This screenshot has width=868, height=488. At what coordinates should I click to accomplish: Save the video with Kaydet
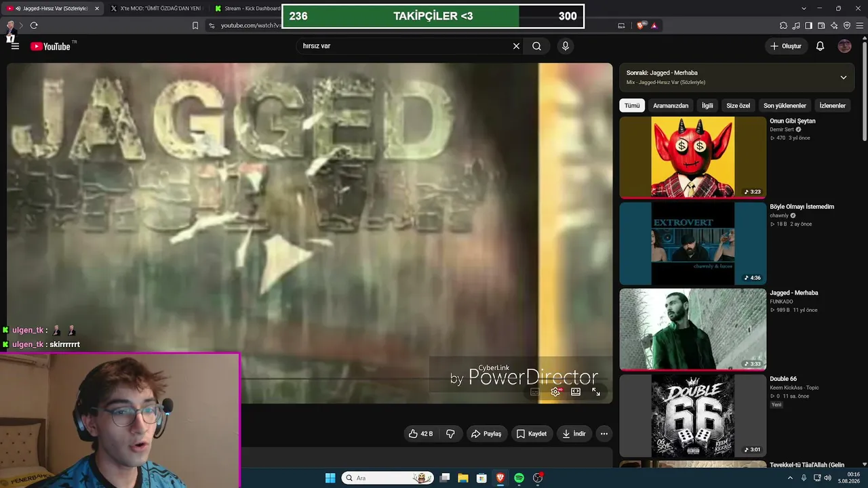pyautogui.click(x=532, y=434)
